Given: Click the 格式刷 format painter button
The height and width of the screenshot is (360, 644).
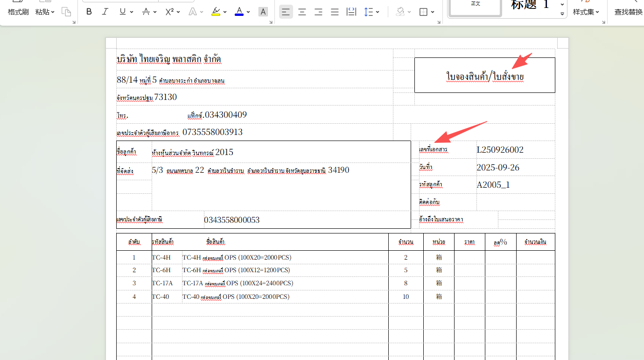Looking at the screenshot, I should (x=18, y=12).
